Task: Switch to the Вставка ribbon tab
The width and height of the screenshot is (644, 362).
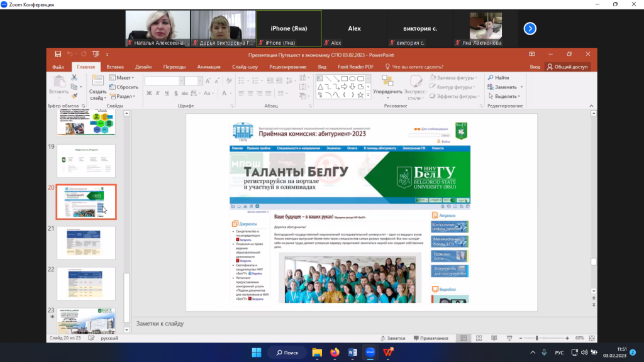Action: pos(115,67)
